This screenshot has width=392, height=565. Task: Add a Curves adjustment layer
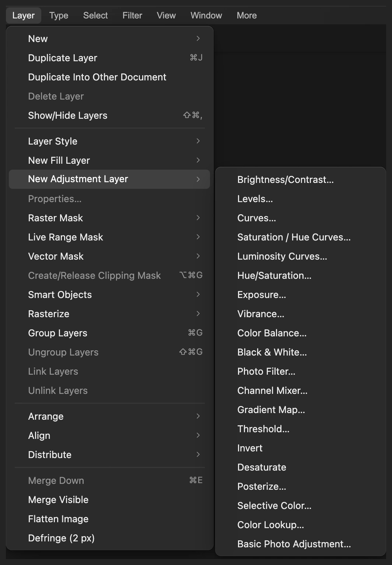[x=300, y=218]
